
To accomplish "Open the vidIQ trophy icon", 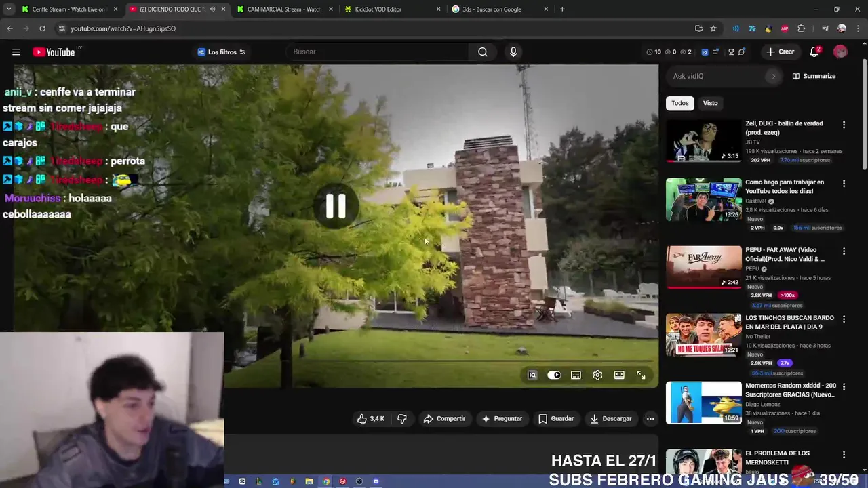I will [731, 52].
